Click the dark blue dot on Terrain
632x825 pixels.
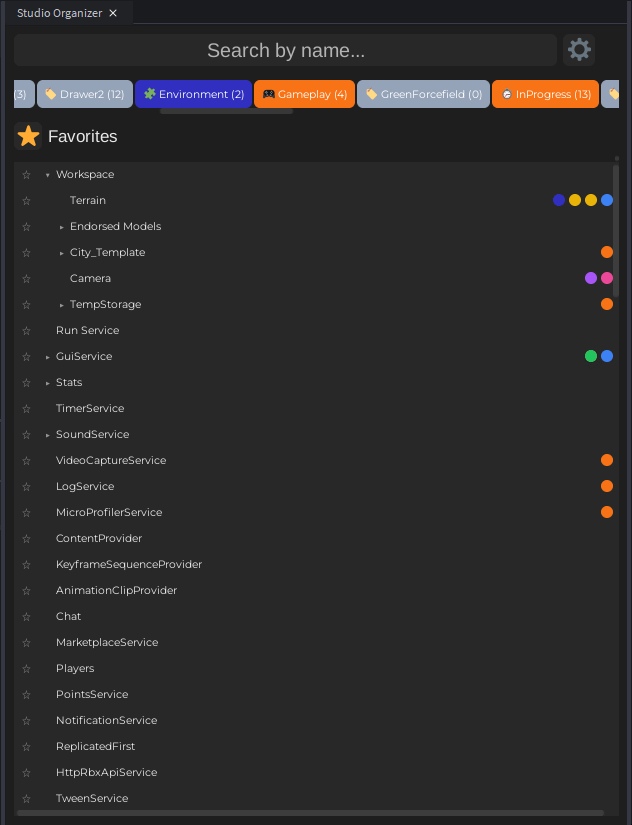(559, 200)
